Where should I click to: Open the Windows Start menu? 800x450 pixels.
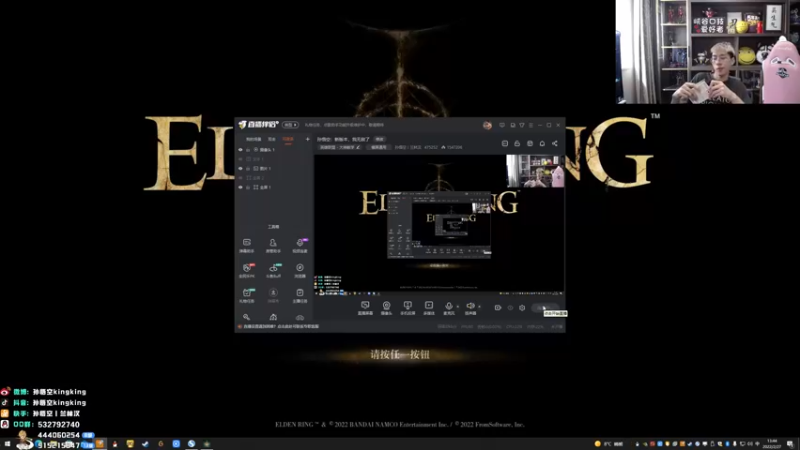(x=7, y=444)
